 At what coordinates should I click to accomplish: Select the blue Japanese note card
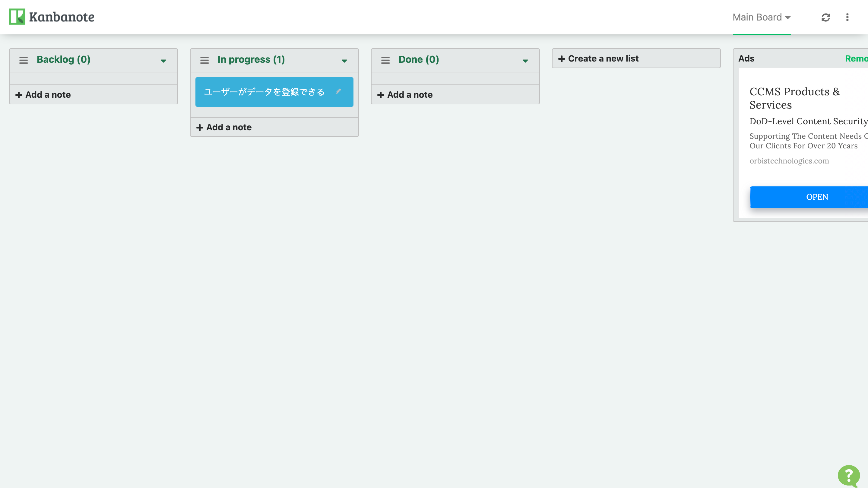point(274,92)
